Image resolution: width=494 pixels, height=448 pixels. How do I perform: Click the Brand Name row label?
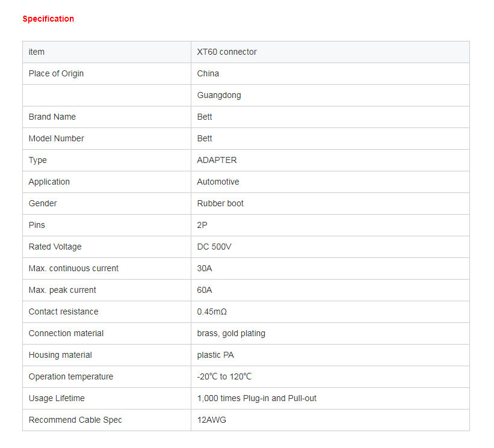click(52, 117)
